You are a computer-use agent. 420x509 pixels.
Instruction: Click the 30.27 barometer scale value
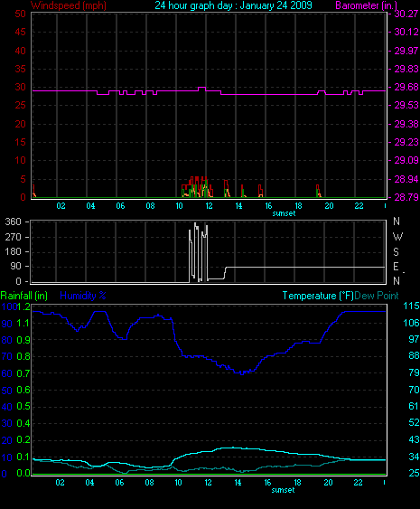click(x=406, y=14)
